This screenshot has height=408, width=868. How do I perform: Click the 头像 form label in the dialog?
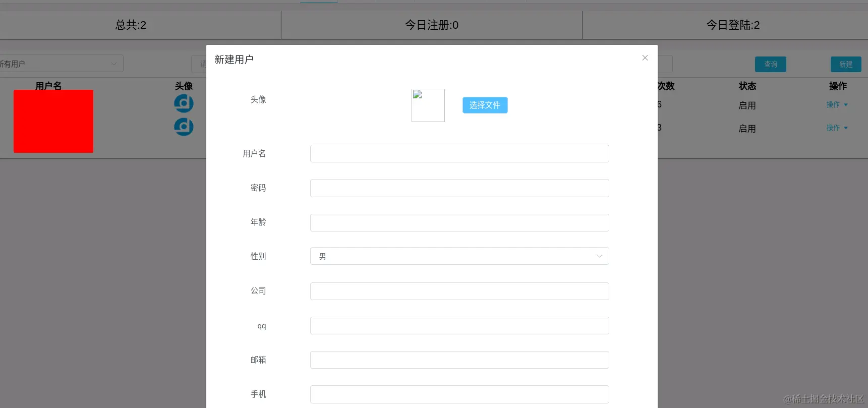point(258,100)
